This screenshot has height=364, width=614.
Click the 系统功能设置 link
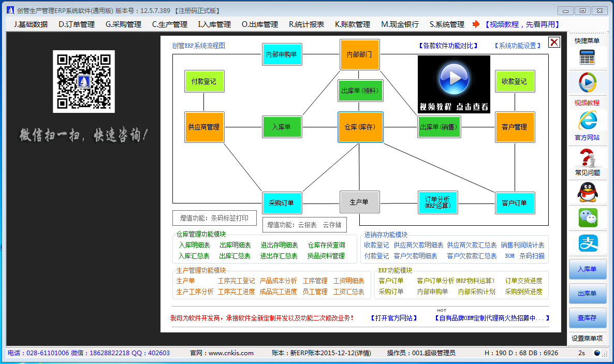[x=518, y=45]
